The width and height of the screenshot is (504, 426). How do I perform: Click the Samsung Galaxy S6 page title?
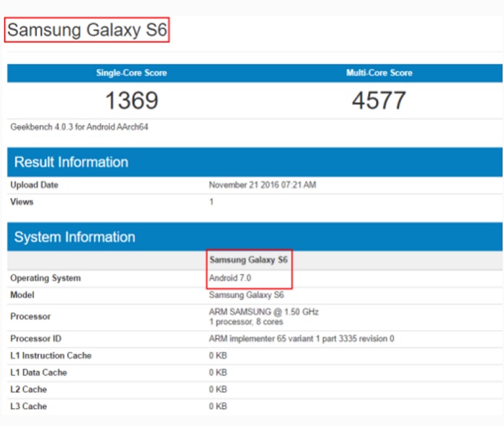point(87,30)
